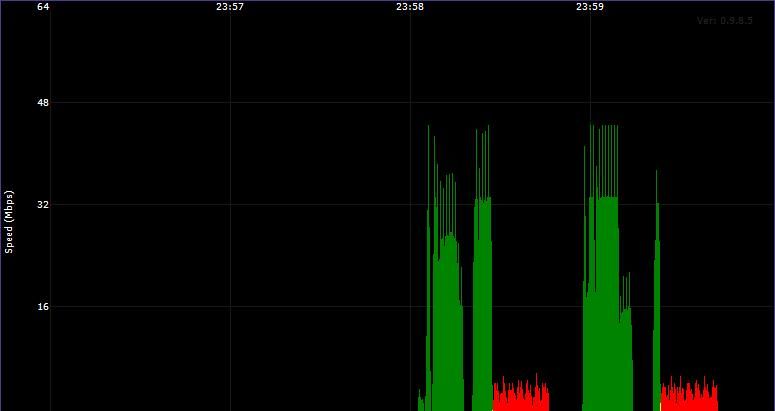This screenshot has height=411, width=775.
Task: Click the 23:58 time label
Action: [410, 7]
